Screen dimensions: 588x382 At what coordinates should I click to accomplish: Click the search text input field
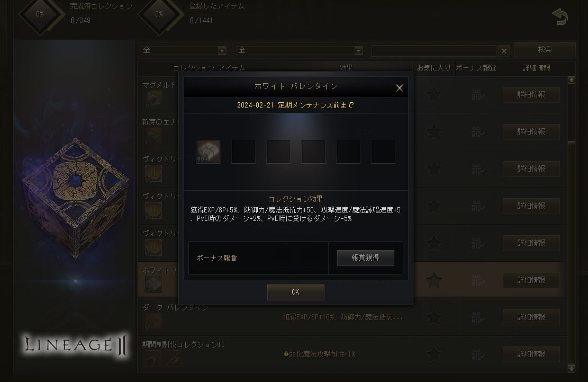coord(434,51)
